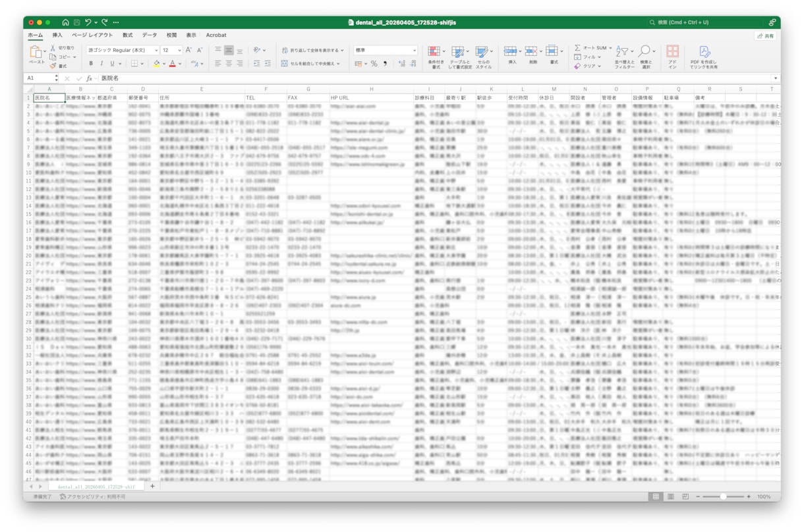
Task: Activate the format painter 書式 brush
Action: pos(59,66)
